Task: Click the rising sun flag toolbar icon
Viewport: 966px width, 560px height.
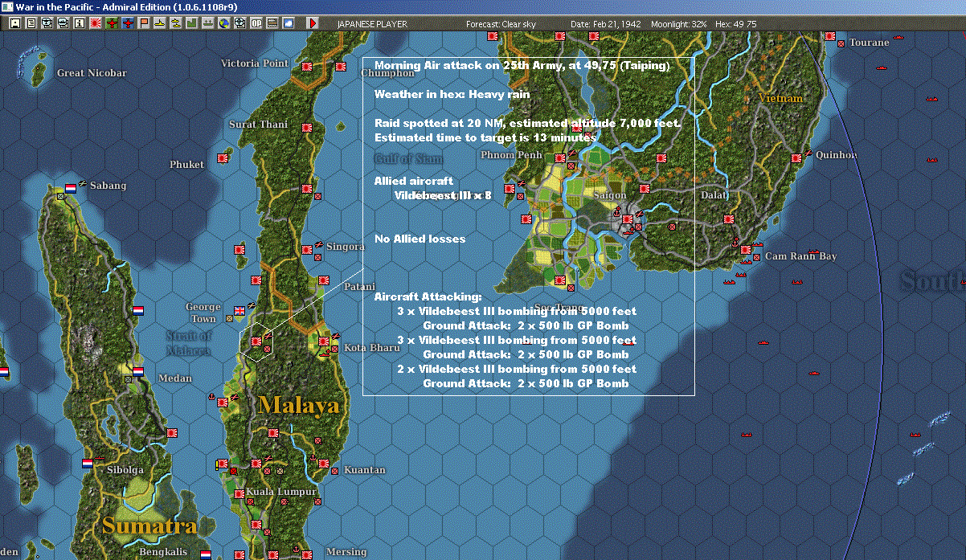Action: point(96,23)
